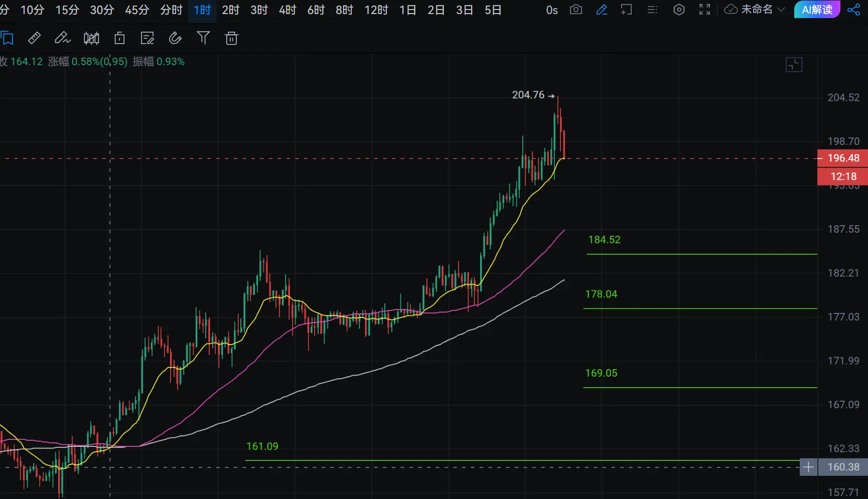This screenshot has width=868, height=499.
Task: Click the red 196.48 current price tag
Action: pos(843,158)
